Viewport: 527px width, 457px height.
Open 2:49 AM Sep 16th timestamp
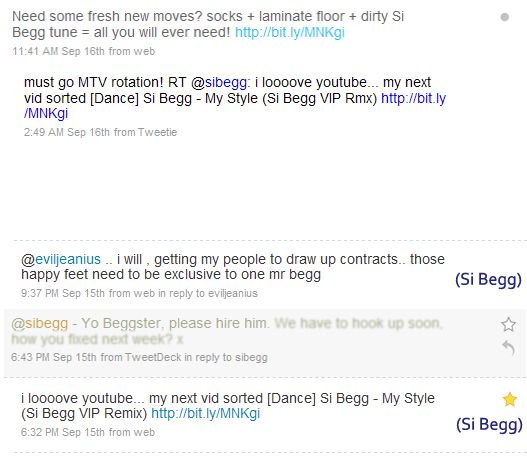tap(67, 132)
